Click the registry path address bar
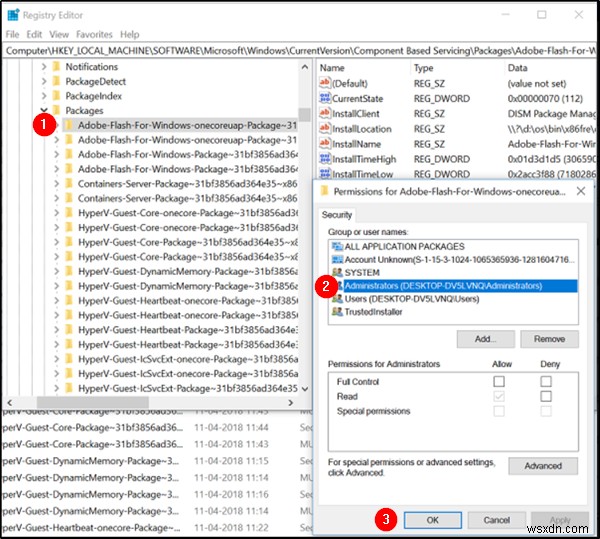This screenshot has width=600, height=539. click(x=300, y=51)
